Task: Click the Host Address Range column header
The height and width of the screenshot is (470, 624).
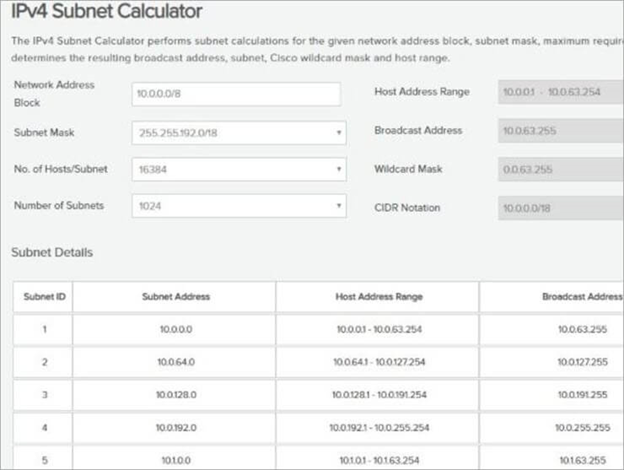Action: pyautogui.click(x=377, y=296)
